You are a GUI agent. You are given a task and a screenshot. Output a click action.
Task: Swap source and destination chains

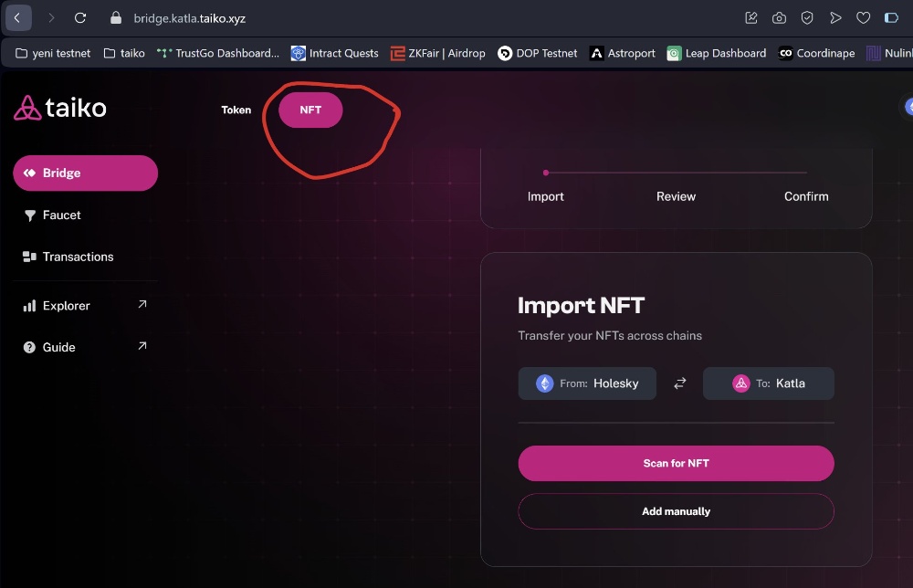tap(679, 383)
